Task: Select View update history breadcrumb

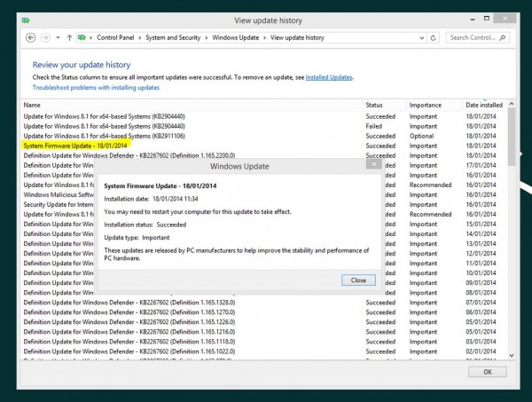Action: tap(297, 37)
